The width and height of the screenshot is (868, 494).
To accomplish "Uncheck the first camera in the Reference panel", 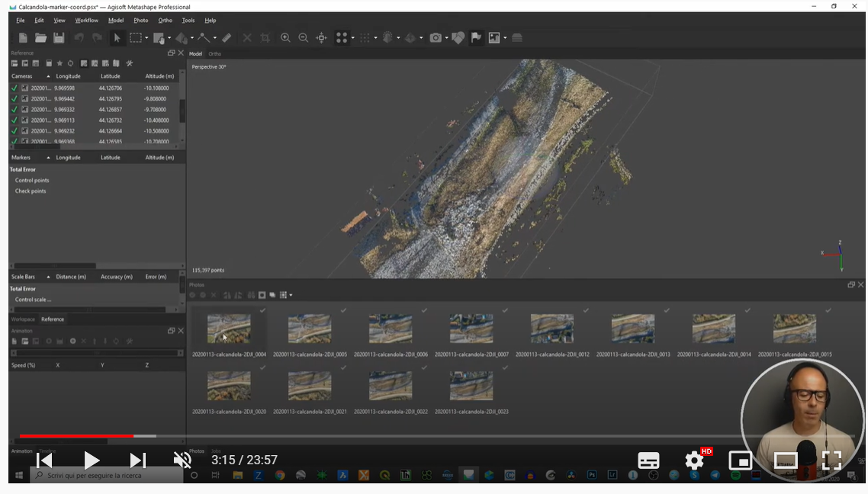I will [14, 88].
